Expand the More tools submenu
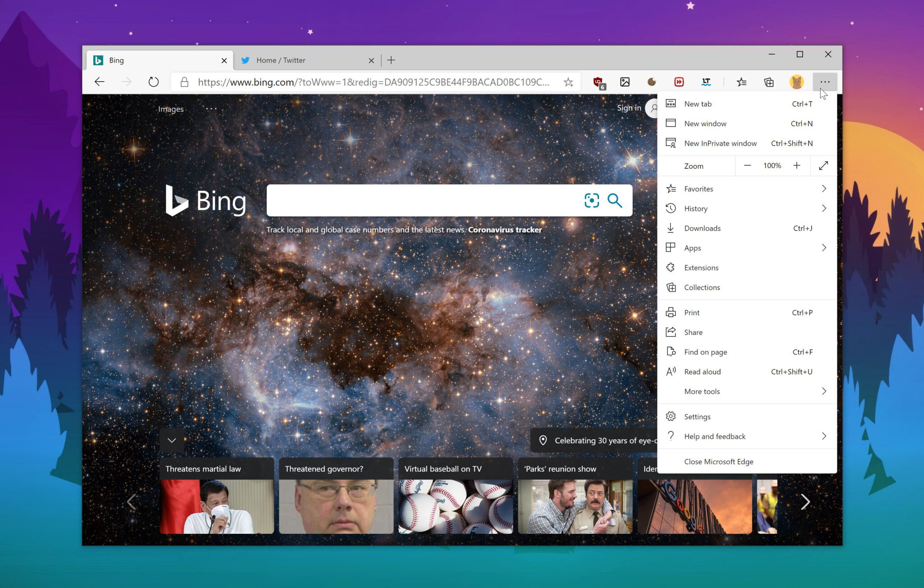Viewport: 924px width, 588px height. tap(824, 391)
